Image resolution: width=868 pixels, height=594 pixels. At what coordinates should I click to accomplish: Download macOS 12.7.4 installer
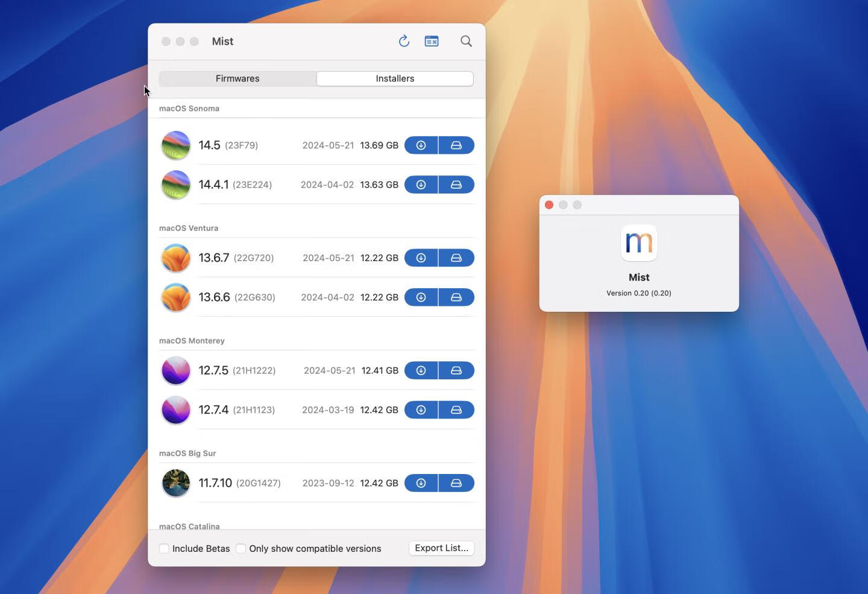421,410
